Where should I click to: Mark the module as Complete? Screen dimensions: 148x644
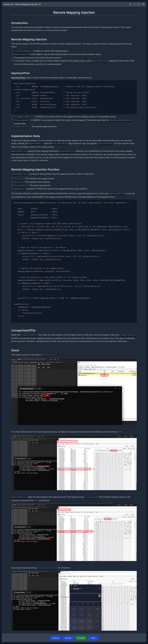point(81,638)
